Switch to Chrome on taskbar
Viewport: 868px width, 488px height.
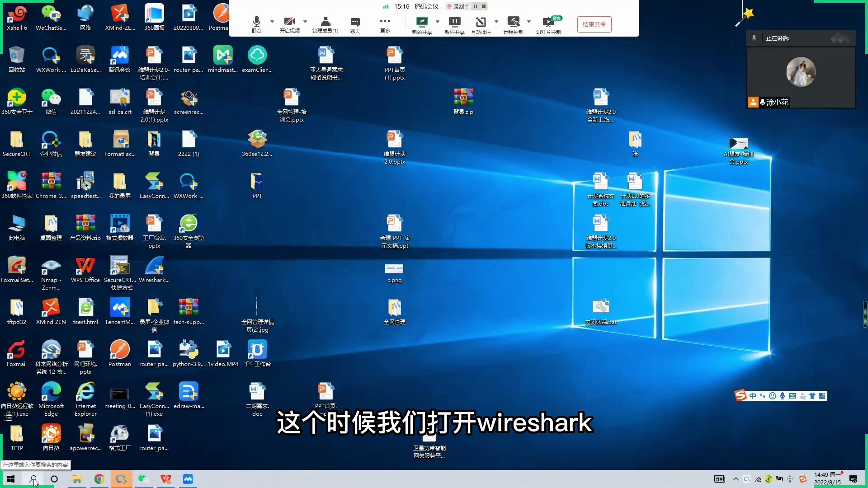pos(99,479)
